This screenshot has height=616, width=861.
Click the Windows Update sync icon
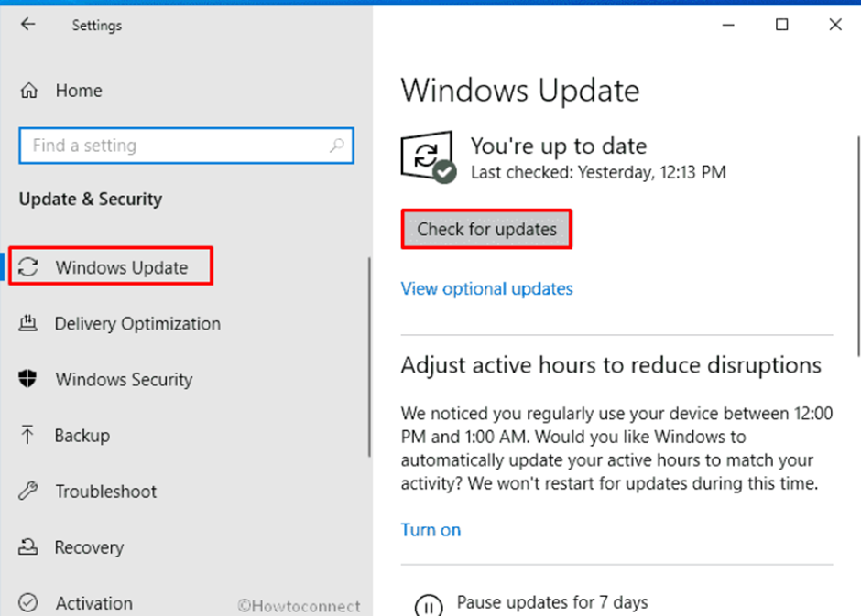(29, 267)
